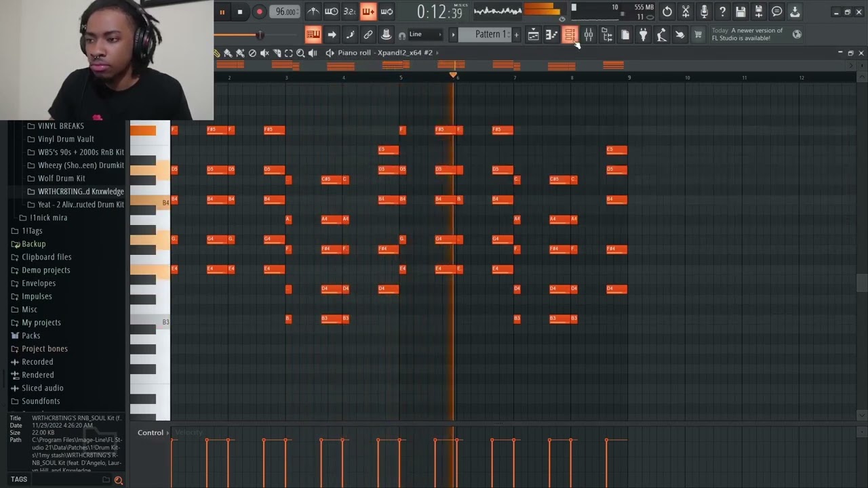868x488 pixels.
Task: Add a new pattern with the plus button
Action: point(516,35)
